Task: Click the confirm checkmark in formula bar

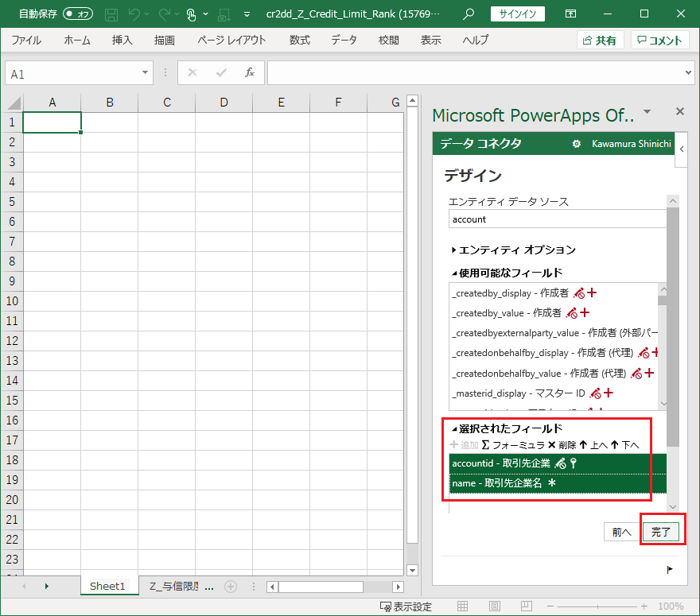Action: (221, 72)
